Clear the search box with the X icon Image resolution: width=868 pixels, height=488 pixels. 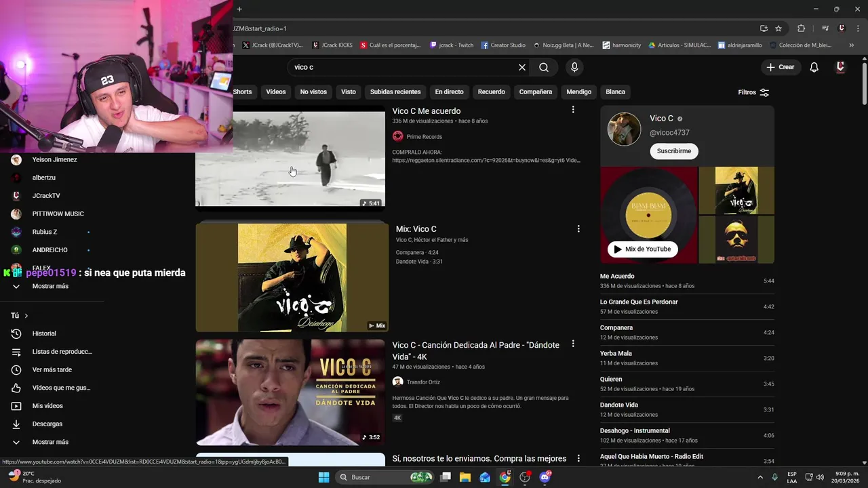[x=522, y=67]
